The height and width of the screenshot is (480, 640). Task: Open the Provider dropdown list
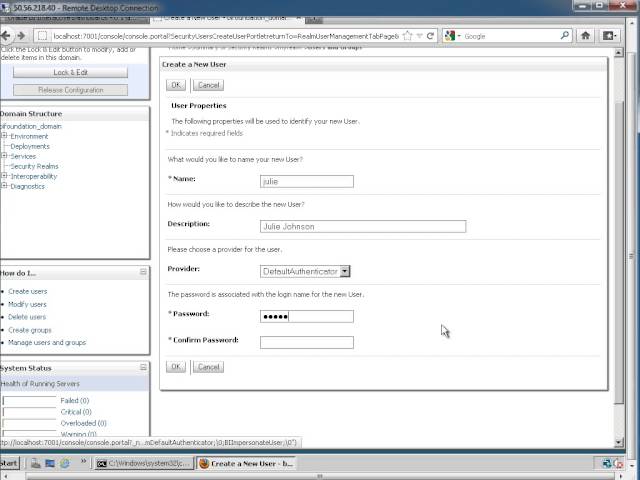(305, 271)
